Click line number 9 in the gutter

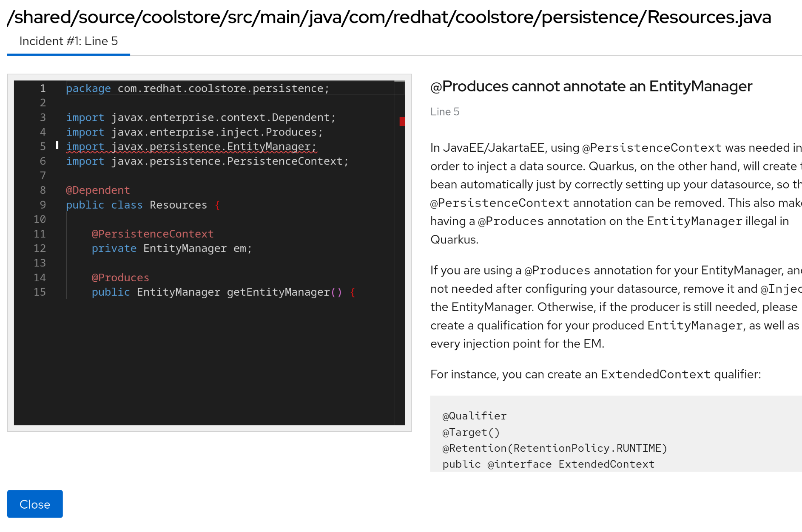pyautogui.click(x=43, y=205)
